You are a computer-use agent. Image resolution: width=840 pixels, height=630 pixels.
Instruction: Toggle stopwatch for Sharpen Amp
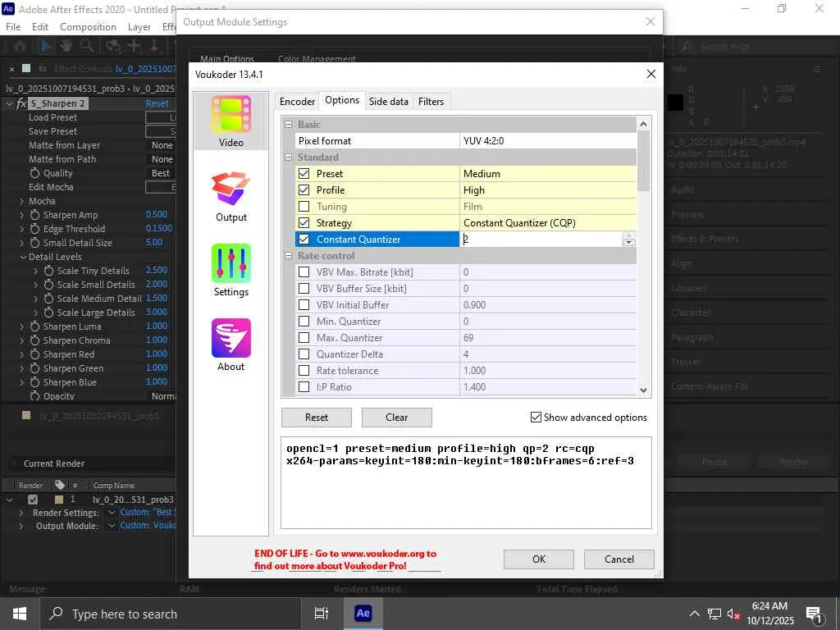34,215
